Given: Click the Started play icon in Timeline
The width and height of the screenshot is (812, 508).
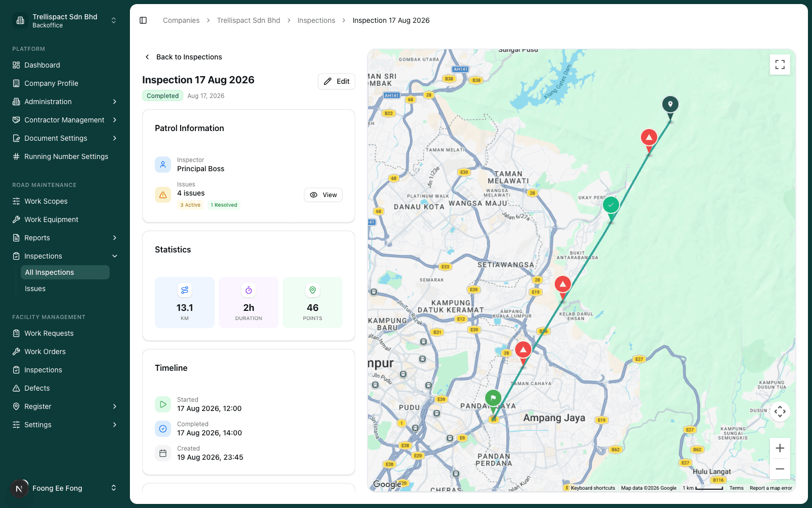Looking at the screenshot, I should [163, 404].
